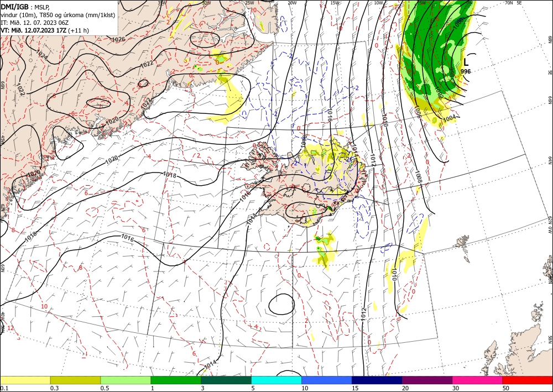Click the legend tick label '0.1'
This screenshot has width=553, height=392.
4,388
